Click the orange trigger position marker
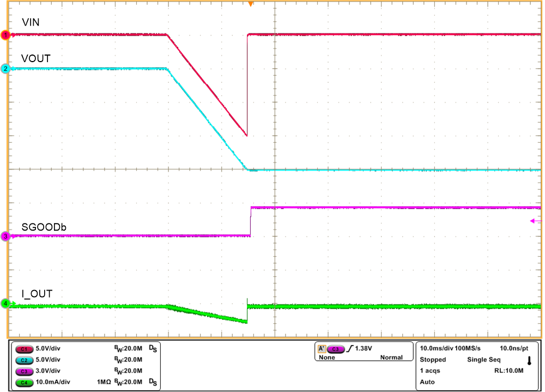The height and width of the screenshot is (392, 545). point(251,4)
